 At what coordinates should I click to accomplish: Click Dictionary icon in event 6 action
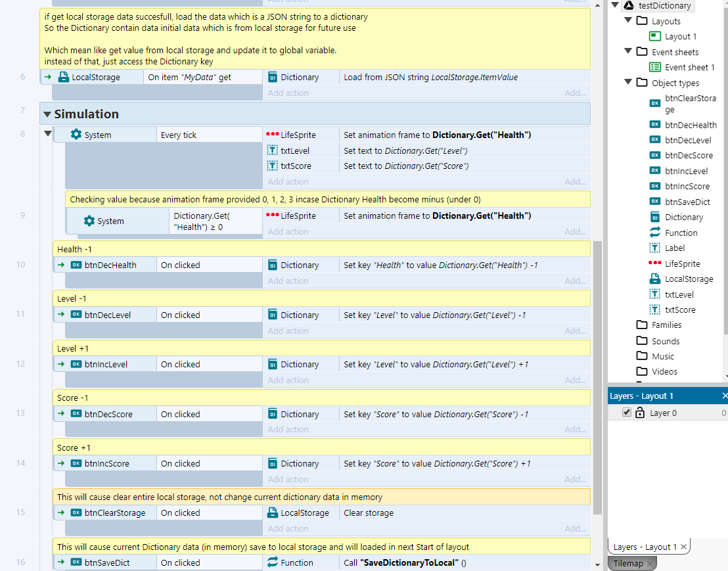point(273,77)
